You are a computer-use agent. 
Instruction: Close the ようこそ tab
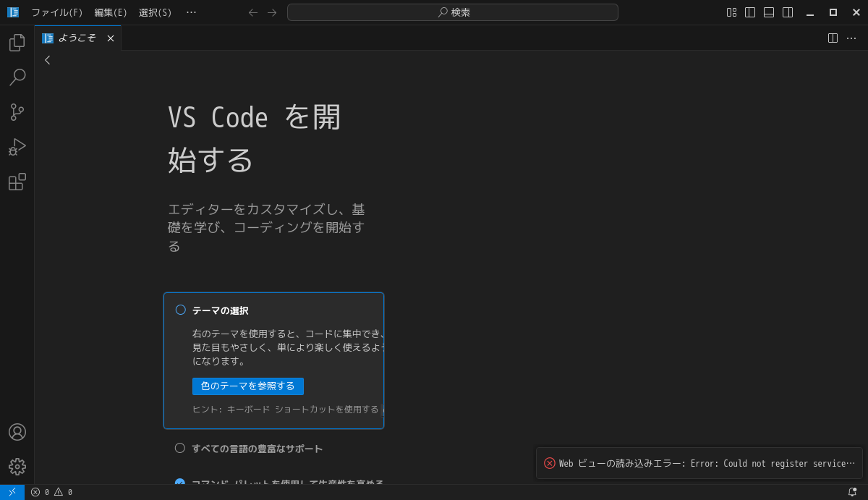click(111, 38)
